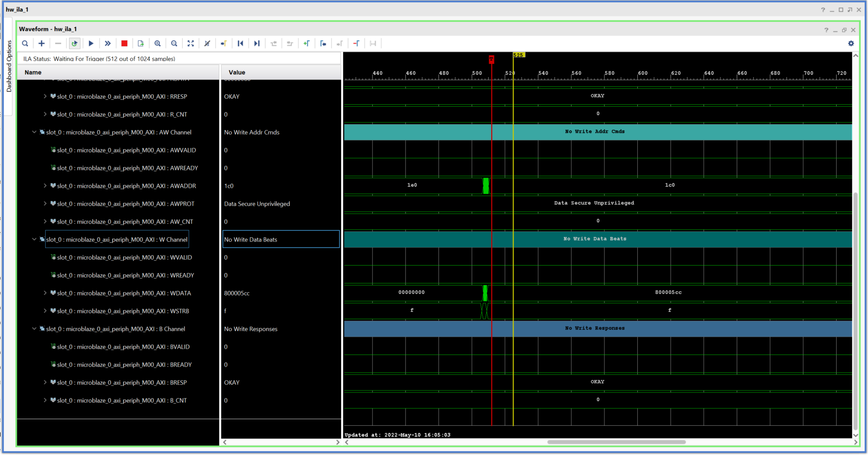Click the green AWADDR transition in waveform
868x455 pixels.
[486, 186]
